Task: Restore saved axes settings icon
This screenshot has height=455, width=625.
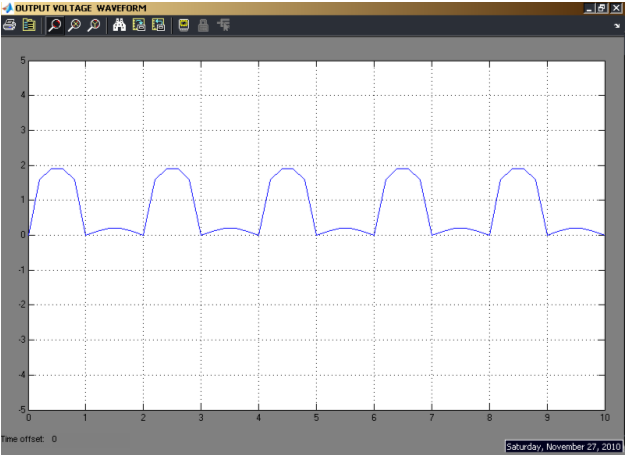Action: (x=158, y=25)
